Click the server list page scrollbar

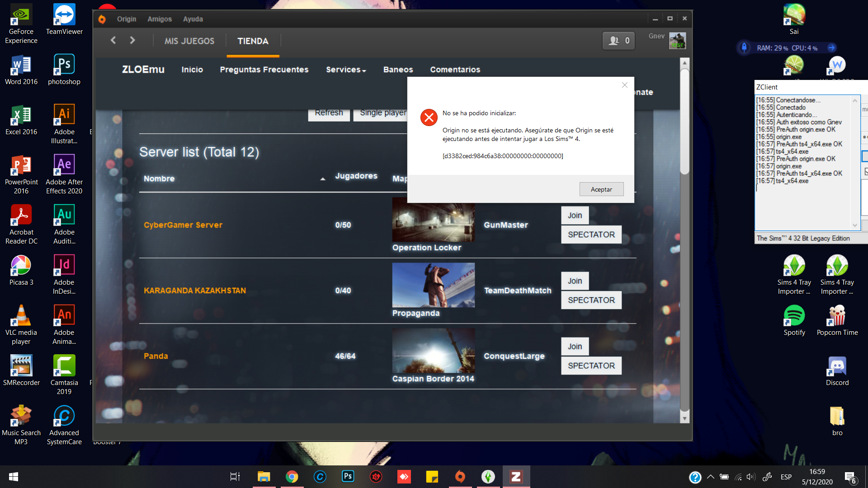point(684,122)
